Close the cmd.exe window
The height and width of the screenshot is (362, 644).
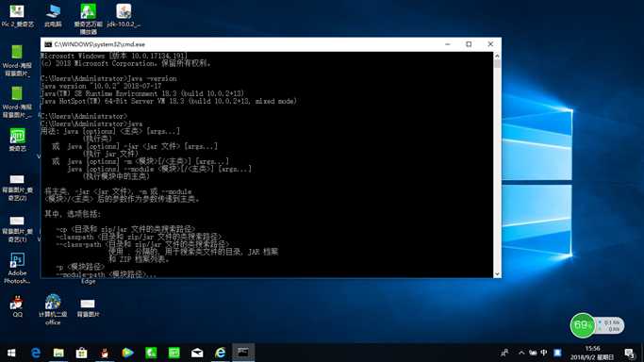pos(490,44)
